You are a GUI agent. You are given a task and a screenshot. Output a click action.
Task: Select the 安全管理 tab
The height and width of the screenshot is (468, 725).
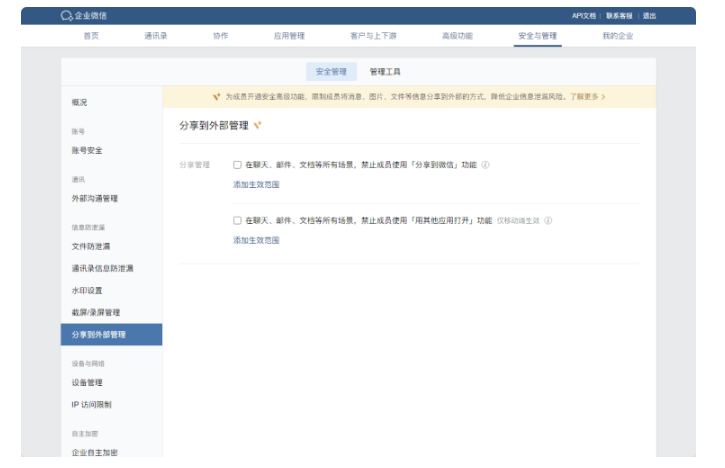tap(331, 72)
